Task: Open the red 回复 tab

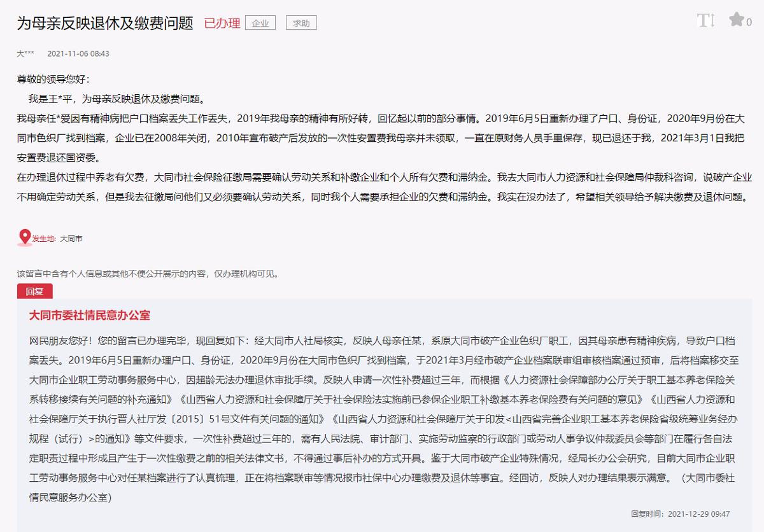Action: 34,292
